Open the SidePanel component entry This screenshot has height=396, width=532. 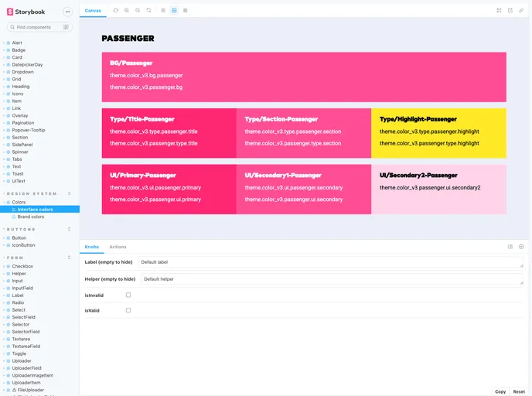tap(22, 145)
